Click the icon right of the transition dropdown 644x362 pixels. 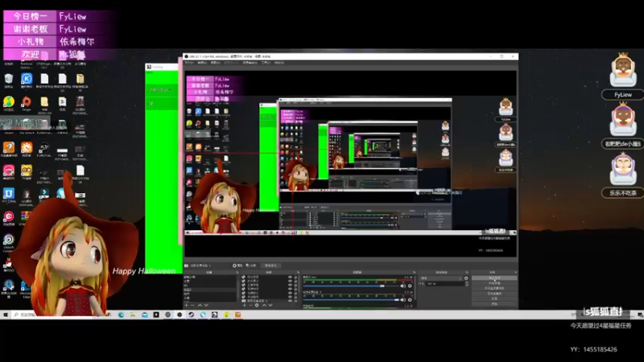(466, 278)
